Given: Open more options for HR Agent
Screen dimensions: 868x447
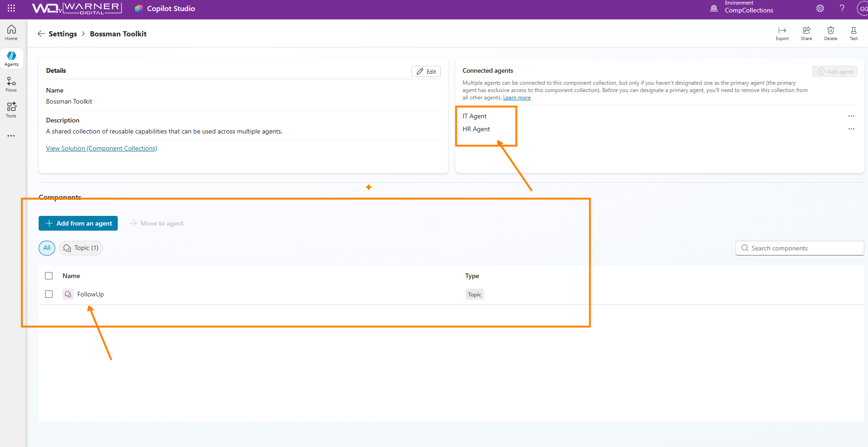Looking at the screenshot, I should click(851, 129).
